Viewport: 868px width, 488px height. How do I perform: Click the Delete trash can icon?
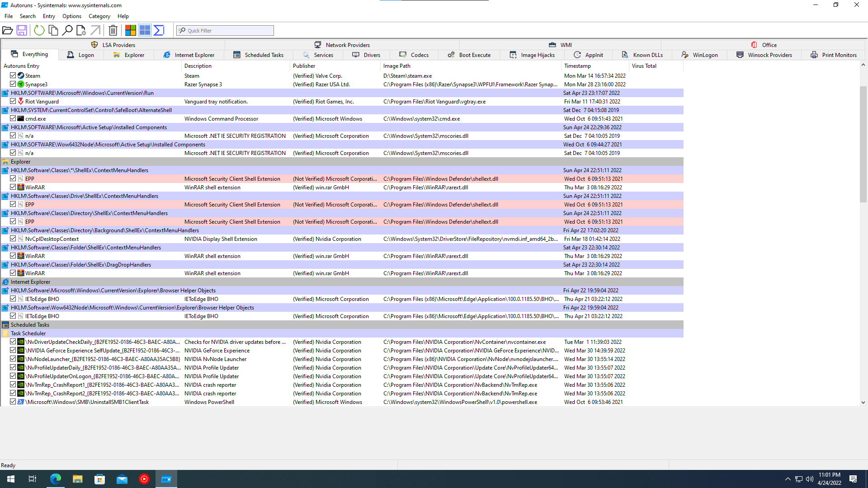113,30
